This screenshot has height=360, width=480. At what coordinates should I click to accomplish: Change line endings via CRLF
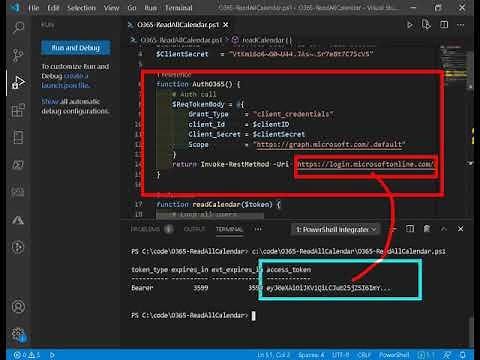point(364,355)
